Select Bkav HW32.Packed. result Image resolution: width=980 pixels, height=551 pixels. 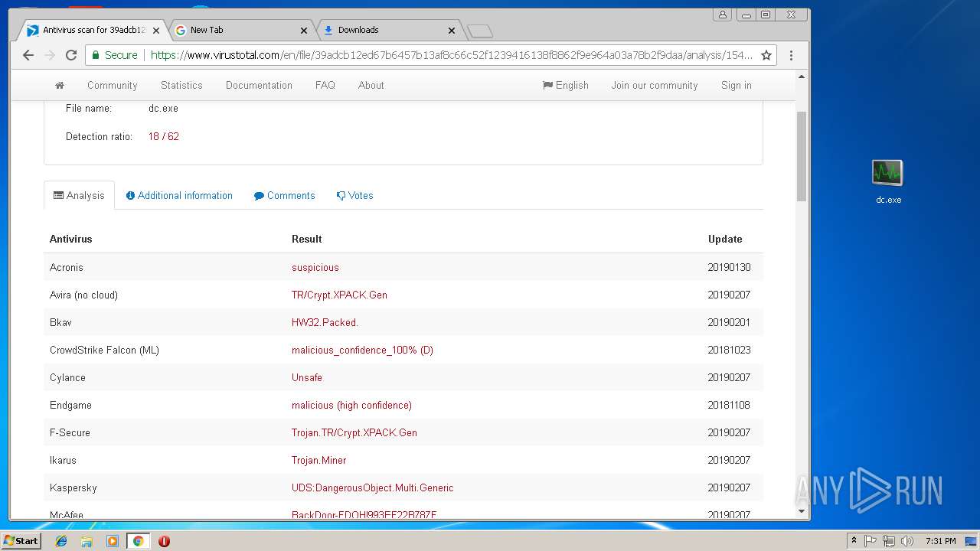pos(325,323)
